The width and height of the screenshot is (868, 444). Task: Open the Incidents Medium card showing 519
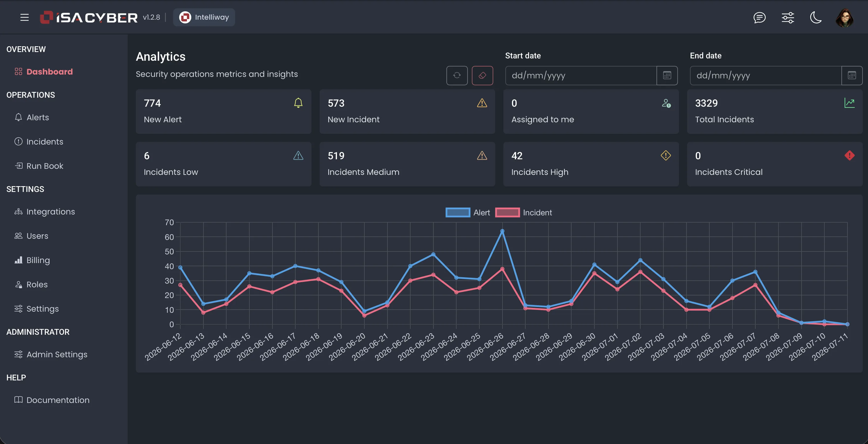(407, 164)
